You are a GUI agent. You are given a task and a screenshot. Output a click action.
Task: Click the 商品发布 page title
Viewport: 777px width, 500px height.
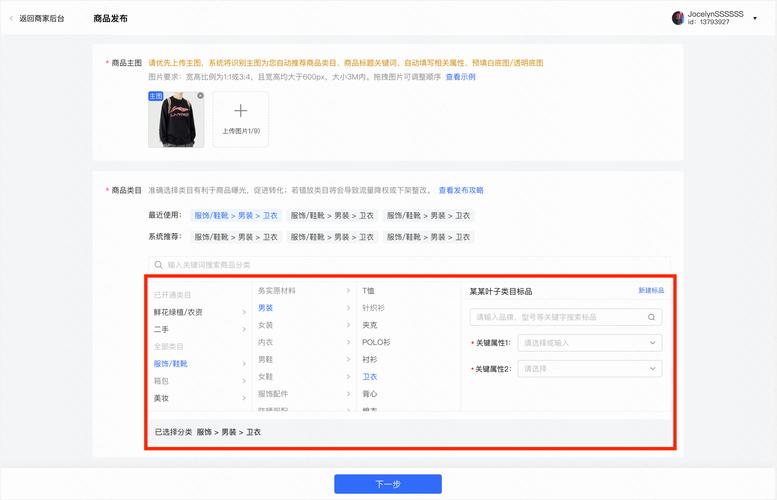(111, 18)
